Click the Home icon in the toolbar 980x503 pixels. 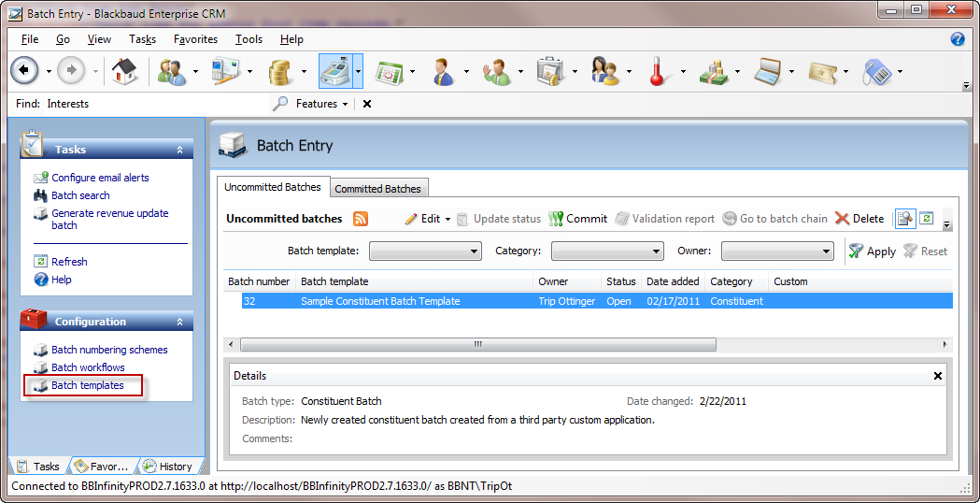[x=123, y=71]
